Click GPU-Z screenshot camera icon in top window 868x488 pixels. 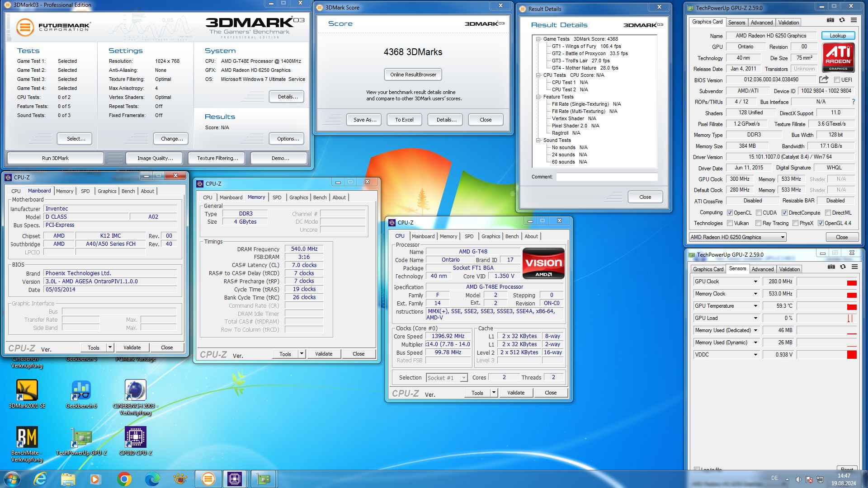(x=830, y=20)
